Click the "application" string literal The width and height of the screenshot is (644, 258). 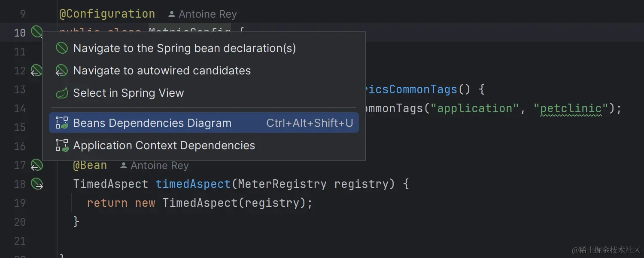pyautogui.click(x=471, y=108)
